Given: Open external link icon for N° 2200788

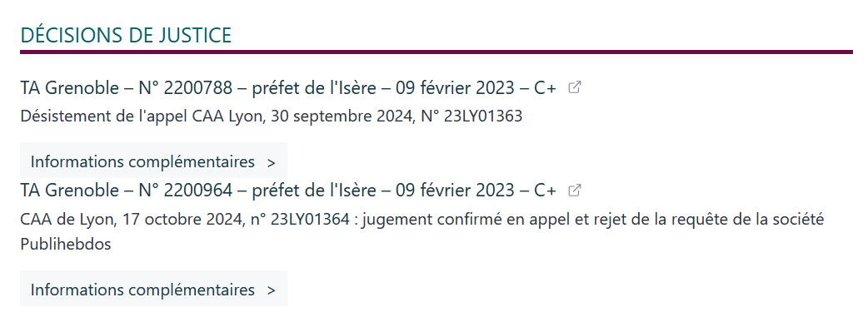Looking at the screenshot, I should [575, 87].
